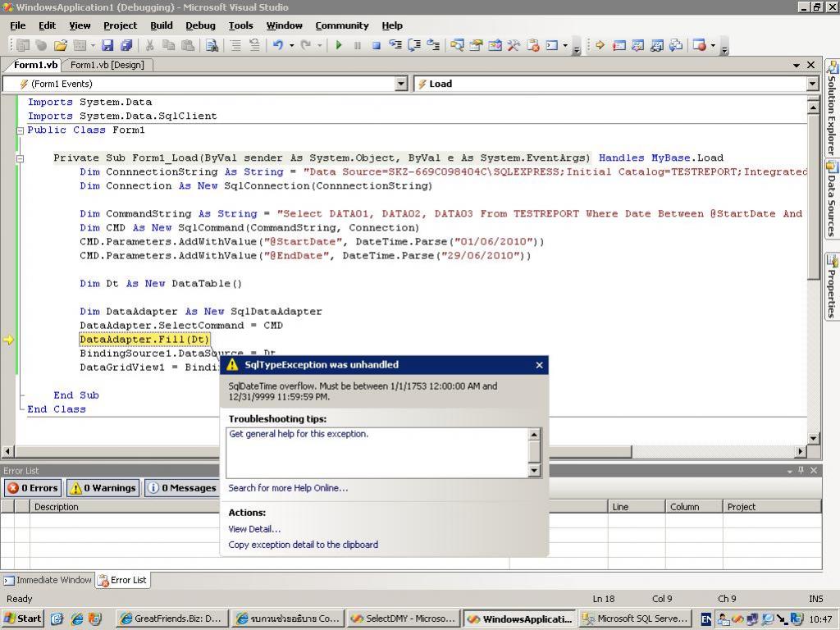Open the Debug menu

pyautogui.click(x=200, y=25)
